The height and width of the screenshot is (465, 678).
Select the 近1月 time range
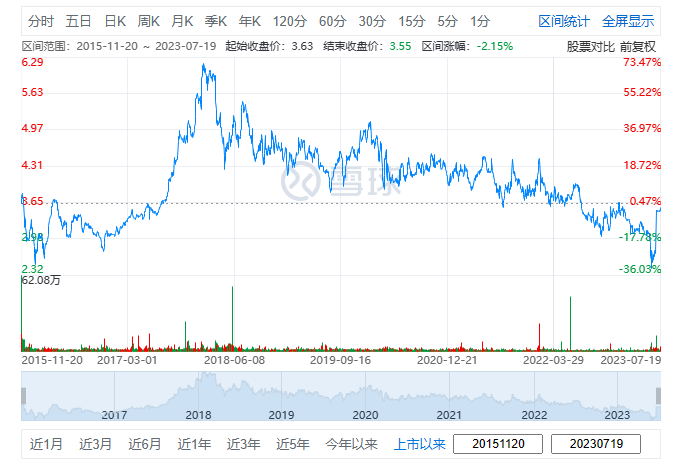pyautogui.click(x=46, y=444)
